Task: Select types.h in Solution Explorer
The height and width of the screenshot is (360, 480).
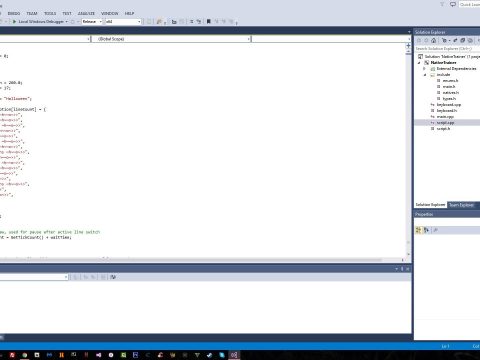Action: [449, 99]
